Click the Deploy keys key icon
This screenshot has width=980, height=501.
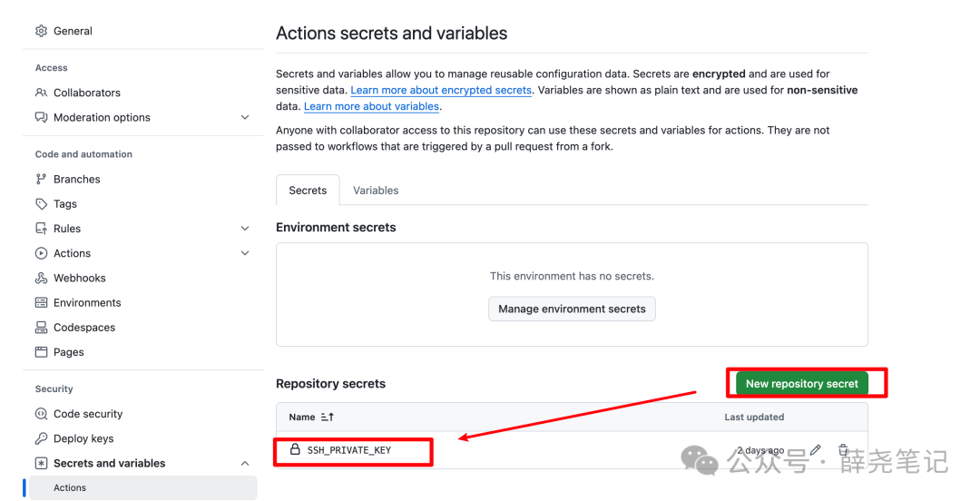(x=41, y=438)
